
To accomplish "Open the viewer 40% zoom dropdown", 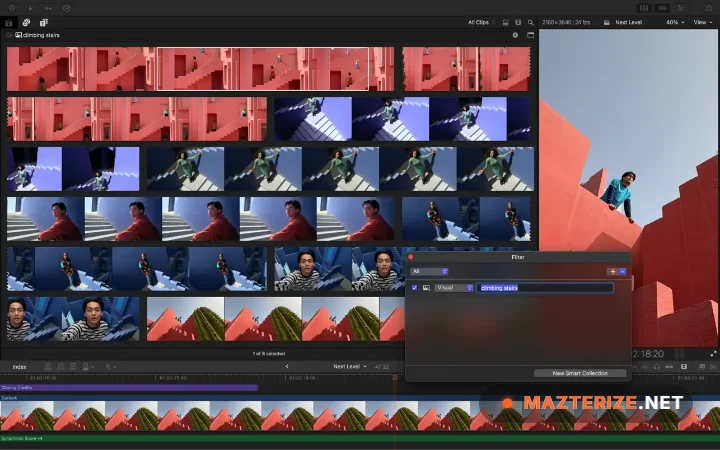I will 675,22.
